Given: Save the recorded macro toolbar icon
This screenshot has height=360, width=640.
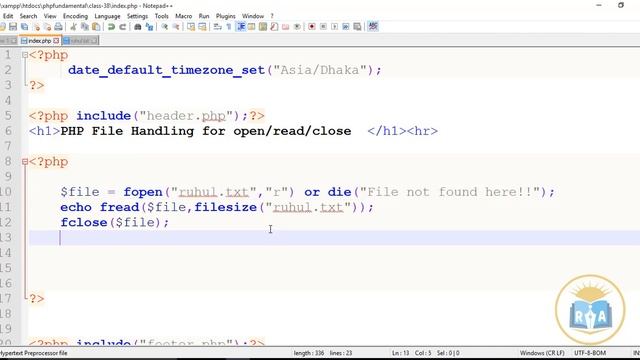Looking at the screenshot, I should pos(357,27).
